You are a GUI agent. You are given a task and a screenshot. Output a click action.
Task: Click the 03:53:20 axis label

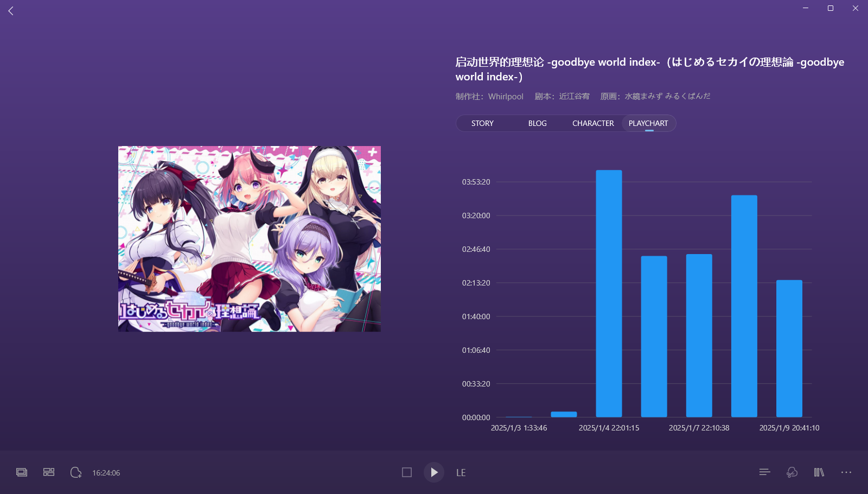click(x=476, y=182)
